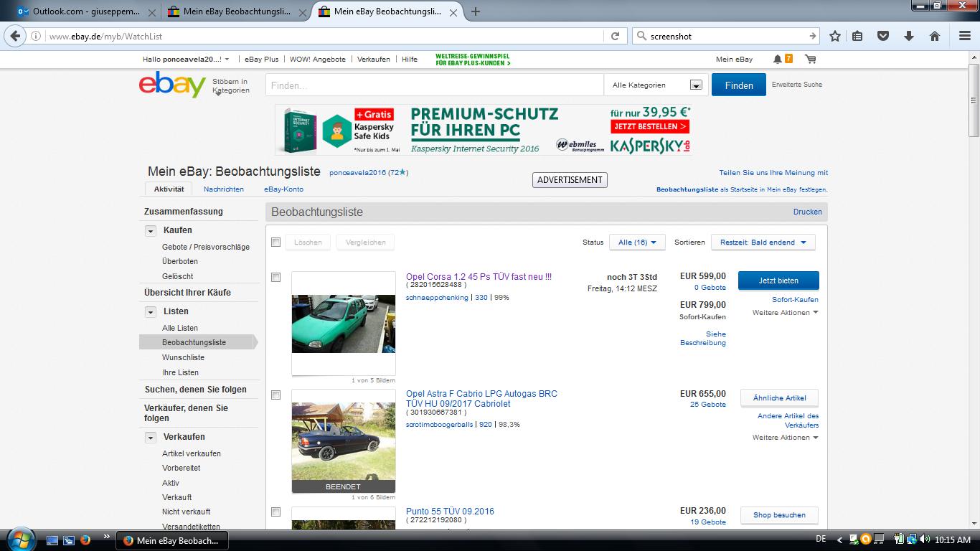Screen dimensions: 980x551
Task: Open Erweiterte Suche link
Action: pos(797,85)
